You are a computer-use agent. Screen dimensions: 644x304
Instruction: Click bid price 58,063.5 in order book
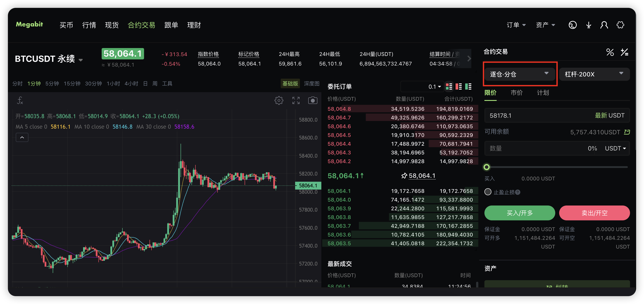[x=339, y=243]
